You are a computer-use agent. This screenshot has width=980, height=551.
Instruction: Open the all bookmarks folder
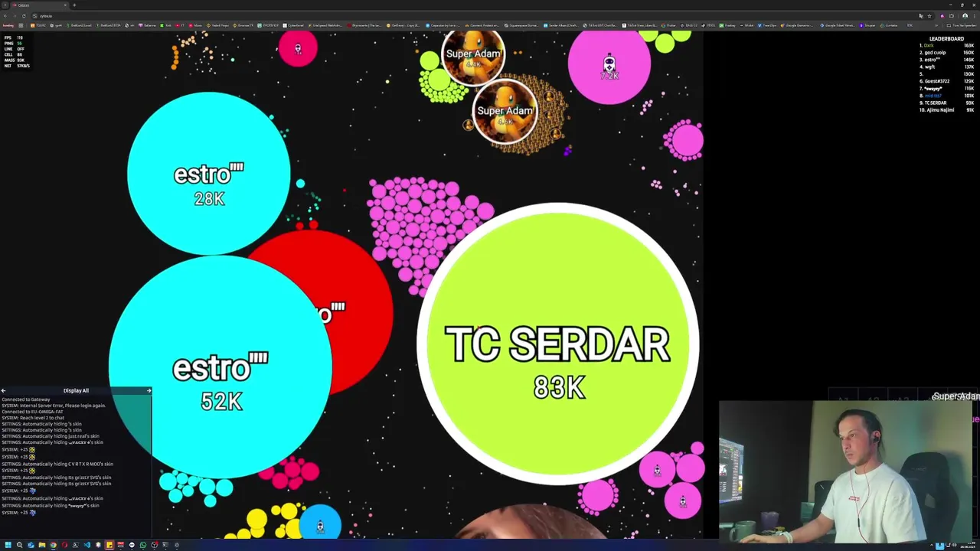(x=962, y=25)
